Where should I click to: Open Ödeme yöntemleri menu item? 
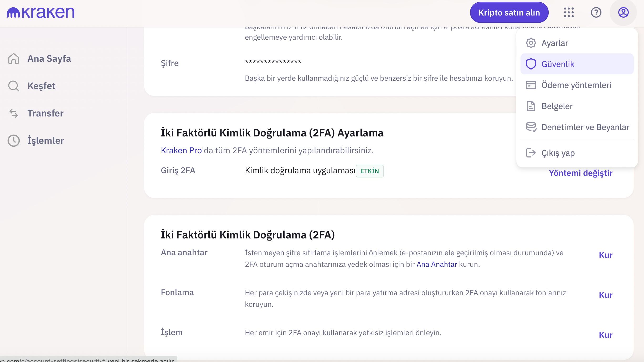pyautogui.click(x=576, y=85)
